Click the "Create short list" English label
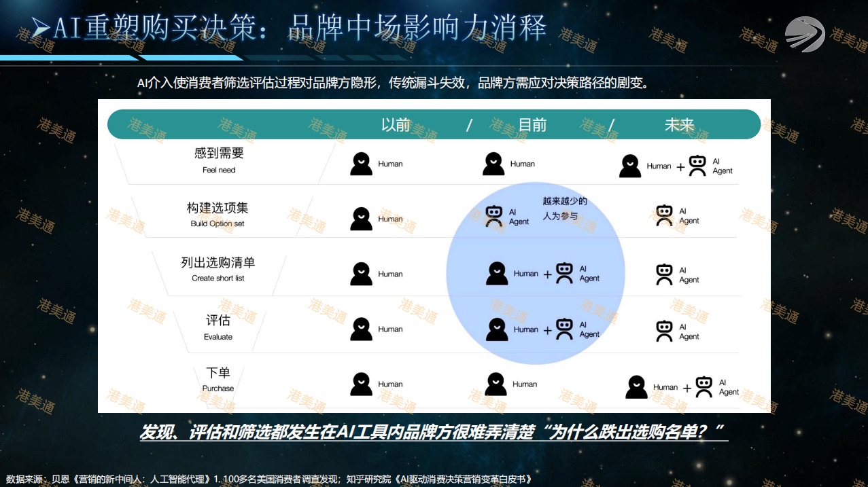868x487 pixels. point(218,278)
